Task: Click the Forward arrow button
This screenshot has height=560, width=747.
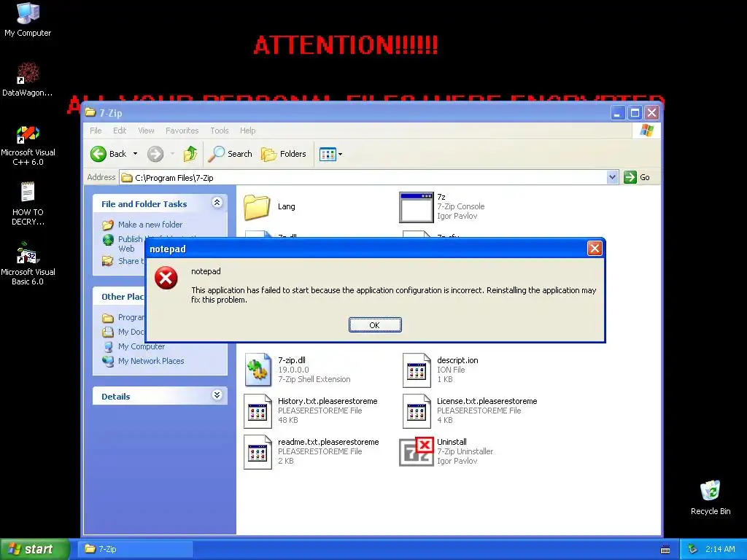Action: pos(155,154)
